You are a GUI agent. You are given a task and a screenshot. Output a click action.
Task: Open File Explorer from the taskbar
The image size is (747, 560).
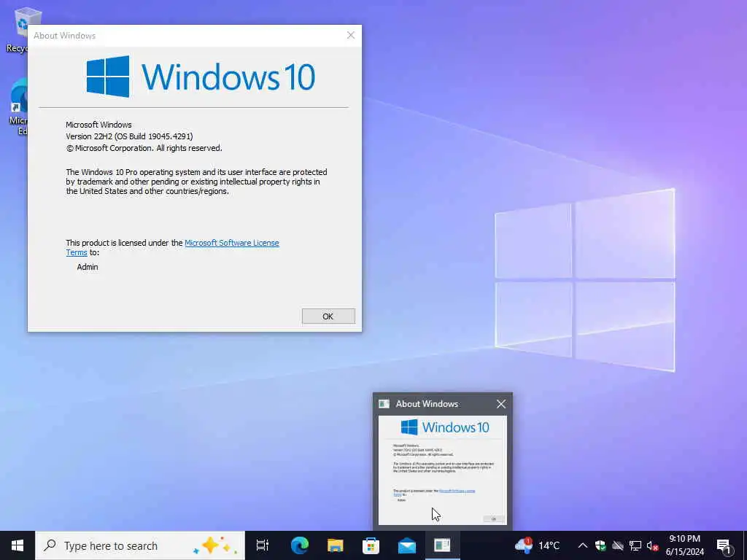[336, 545]
